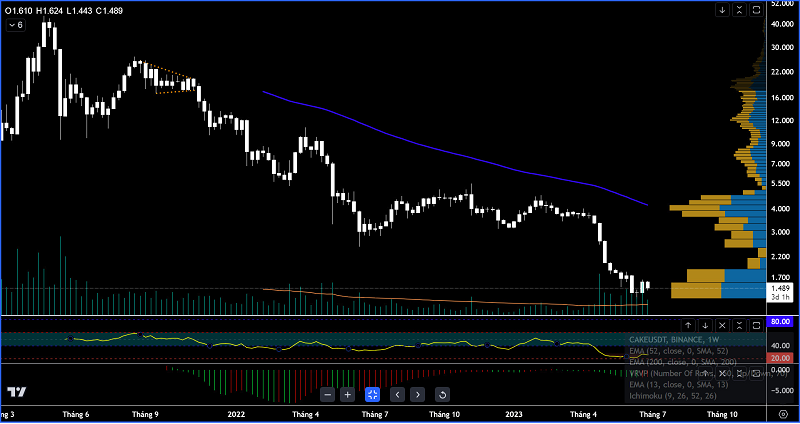Click the 2023 label on time axis
The height and width of the screenshot is (424, 800).
[514, 412]
